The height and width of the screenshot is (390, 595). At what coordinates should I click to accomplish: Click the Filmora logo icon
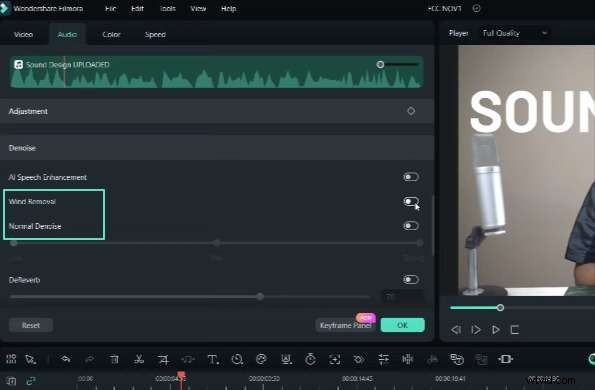pyautogui.click(x=5, y=8)
